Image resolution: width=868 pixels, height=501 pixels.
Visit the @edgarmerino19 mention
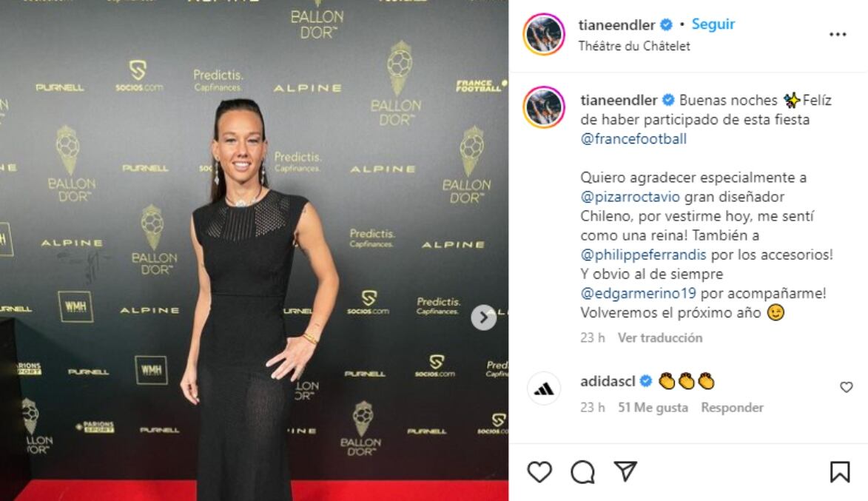click(639, 293)
